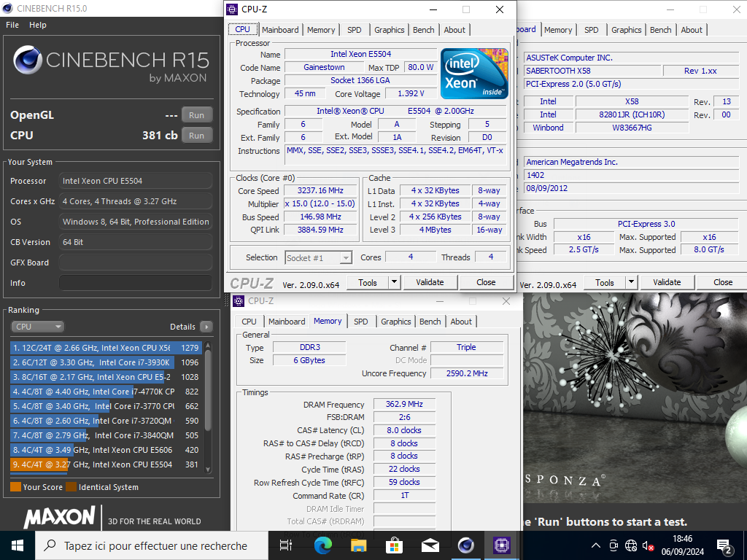Image resolution: width=747 pixels, height=560 pixels.
Task: Click Close button in front CPU-Z window
Action: (486, 282)
